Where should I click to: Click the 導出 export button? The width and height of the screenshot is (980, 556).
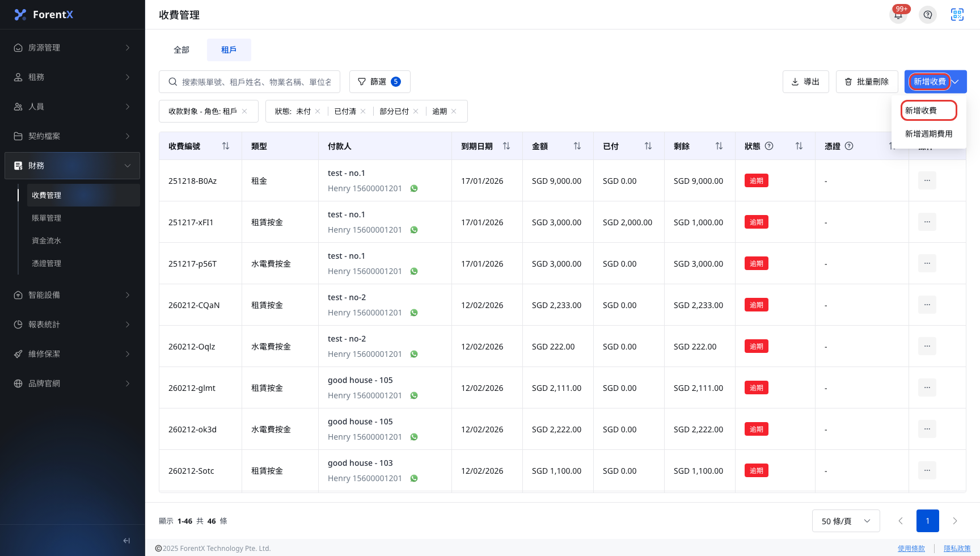pyautogui.click(x=806, y=82)
